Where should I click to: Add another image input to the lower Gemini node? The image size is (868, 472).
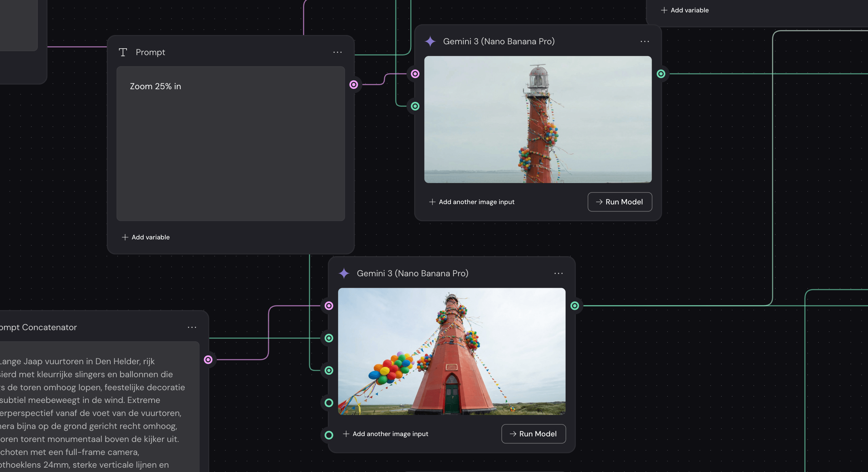[385, 434]
